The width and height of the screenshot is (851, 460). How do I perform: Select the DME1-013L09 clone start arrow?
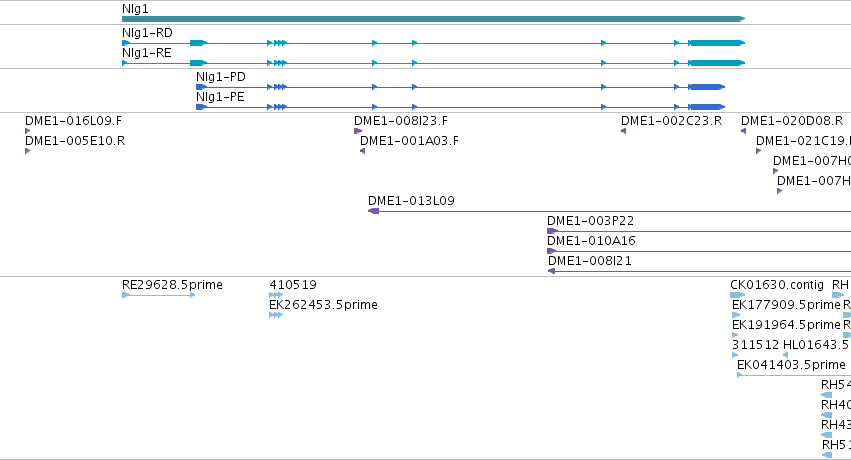coord(373,211)
